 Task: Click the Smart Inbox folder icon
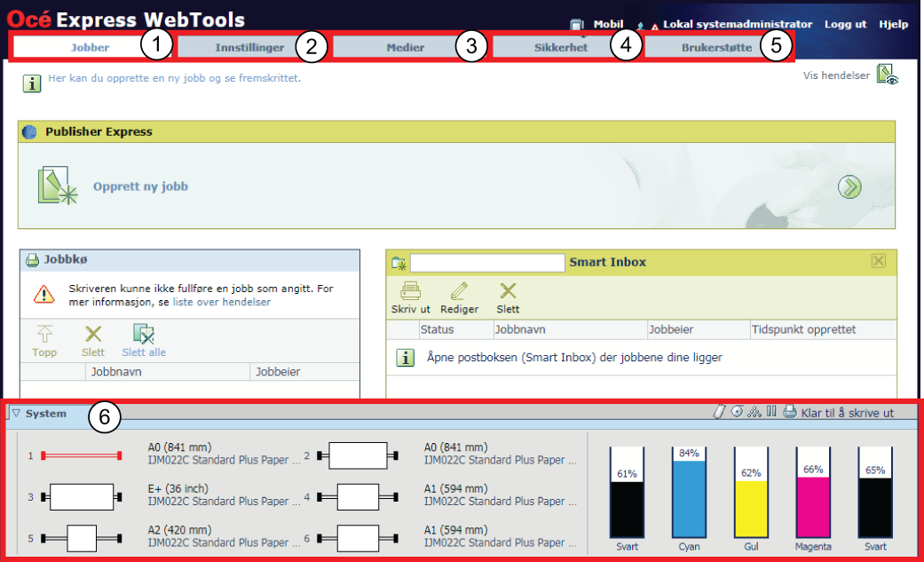tap(399, 264)
